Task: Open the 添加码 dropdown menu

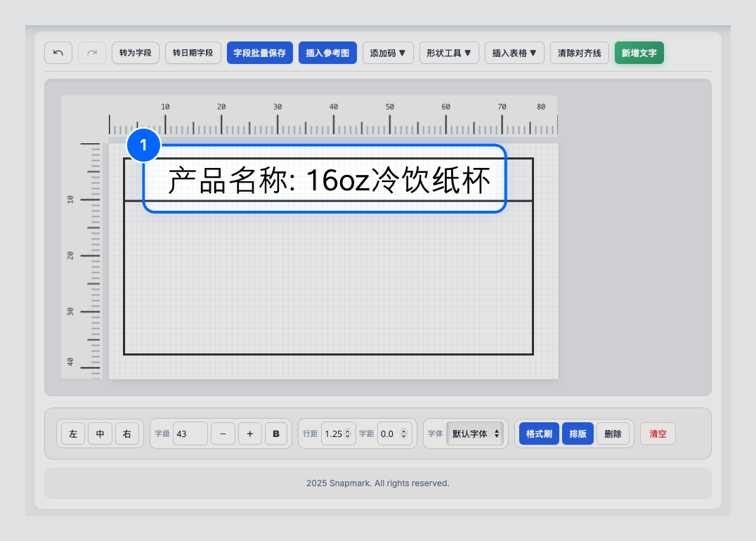Action: tap(388, 53)
